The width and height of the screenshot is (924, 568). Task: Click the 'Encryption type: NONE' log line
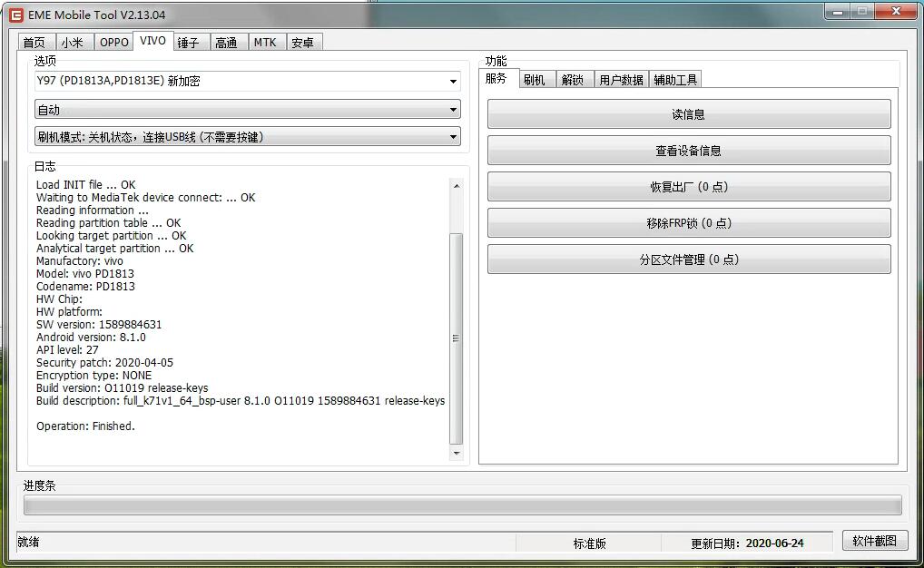tap(93, 376)
